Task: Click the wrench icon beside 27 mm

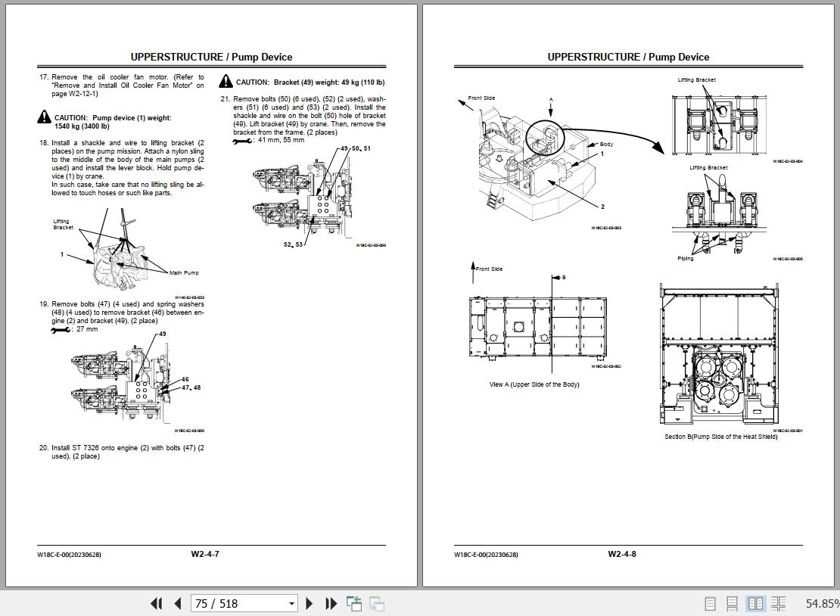Action: pyautogui.click(x=61, y=330)
